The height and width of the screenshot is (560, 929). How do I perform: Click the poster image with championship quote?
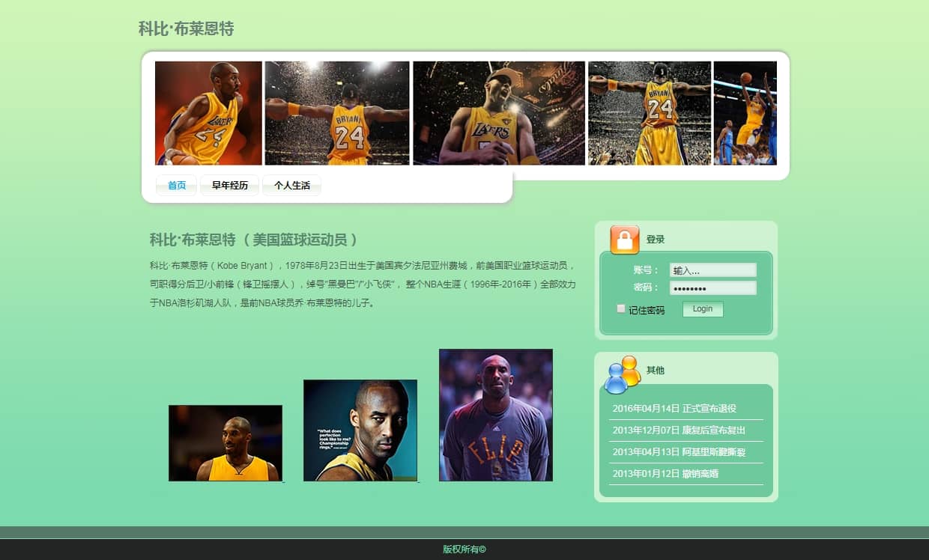360,430
